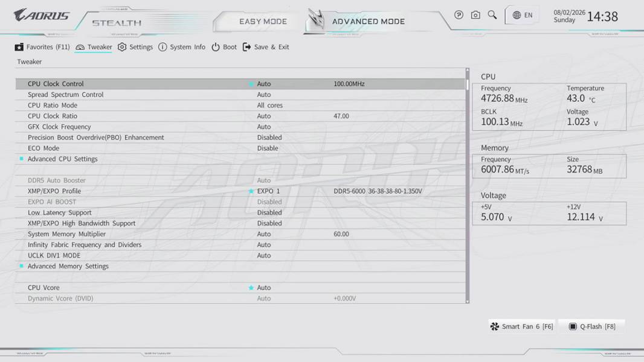This screenshot has height=362, width=644.
Task: Open UCLK DIV1 MODE Auto value
Action: point(263,255)
